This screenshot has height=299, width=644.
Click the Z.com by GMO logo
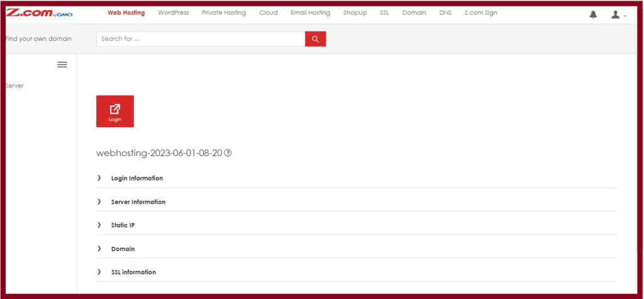coord(39,13)
